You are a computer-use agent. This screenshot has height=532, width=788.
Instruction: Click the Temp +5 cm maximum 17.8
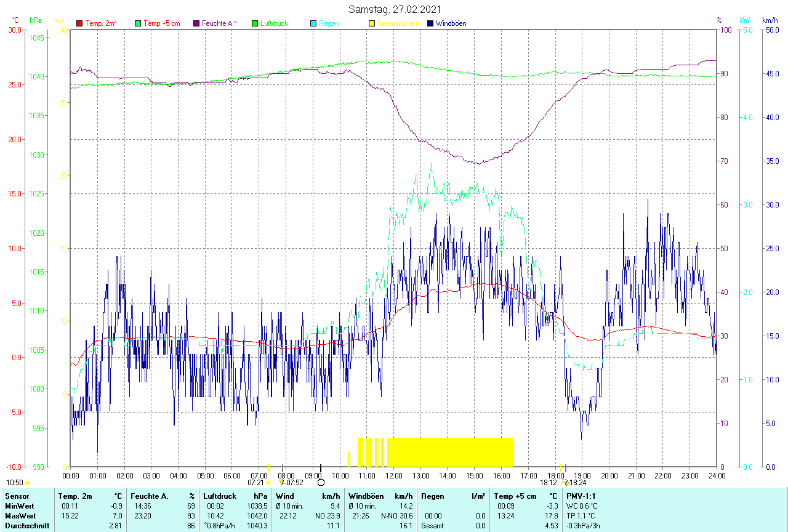[552, 515]
